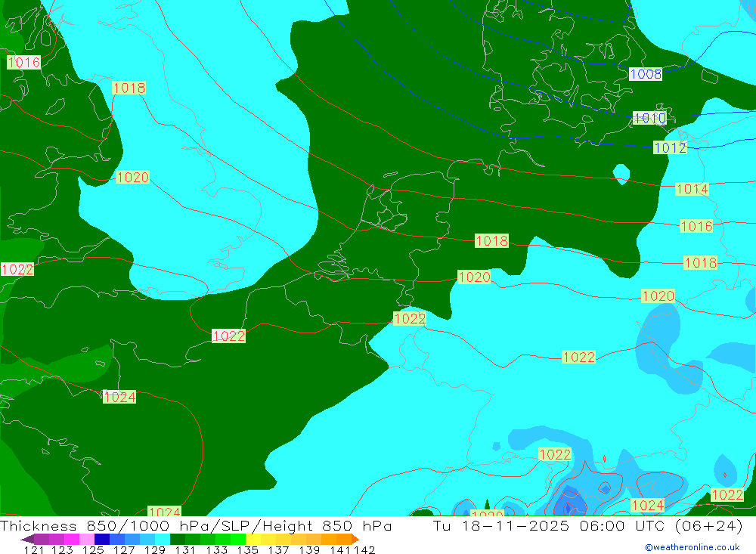Click the 1014 red isobar label
Image resolution: width=756 pixels, height=554 pixels.
(x=692, y=189)
